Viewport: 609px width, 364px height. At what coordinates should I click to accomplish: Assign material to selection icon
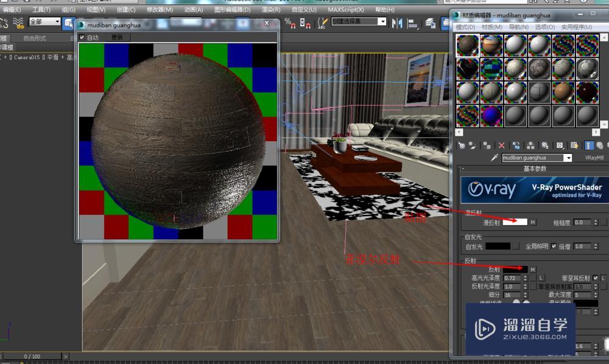pyautogui.click(x=487, y=145)
